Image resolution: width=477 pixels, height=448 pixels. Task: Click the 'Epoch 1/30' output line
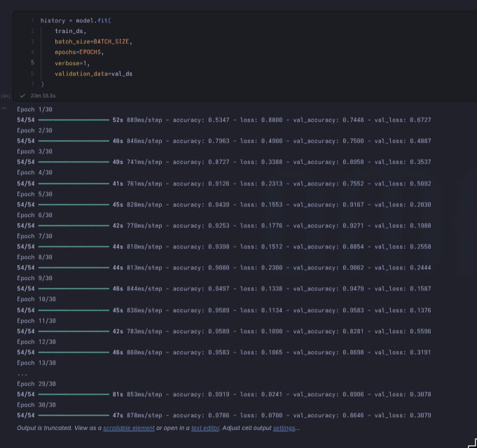pyautogui.click(x=35, y=109)
